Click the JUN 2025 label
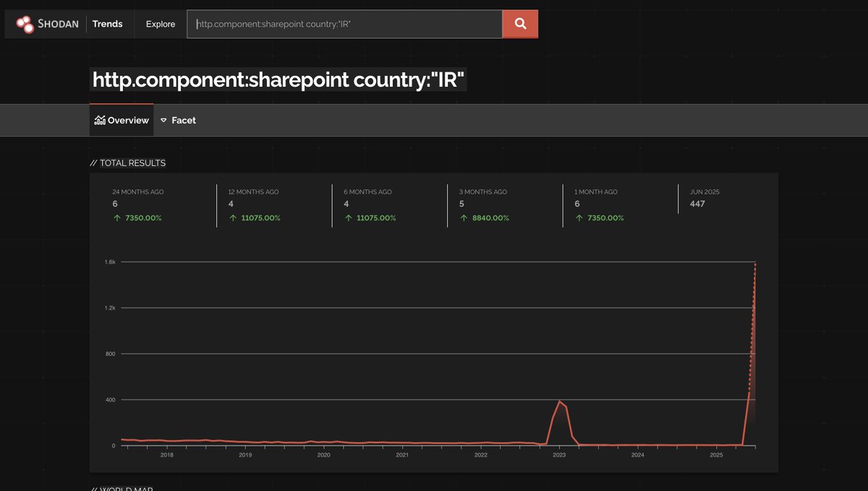868x491 pixels. click(705, 192)
